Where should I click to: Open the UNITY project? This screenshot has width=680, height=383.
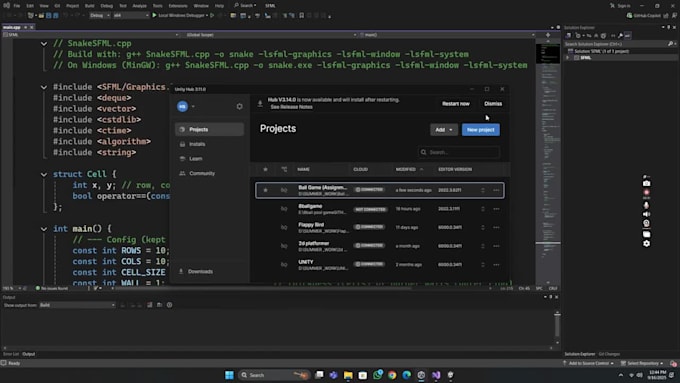[x=380, y=265]
